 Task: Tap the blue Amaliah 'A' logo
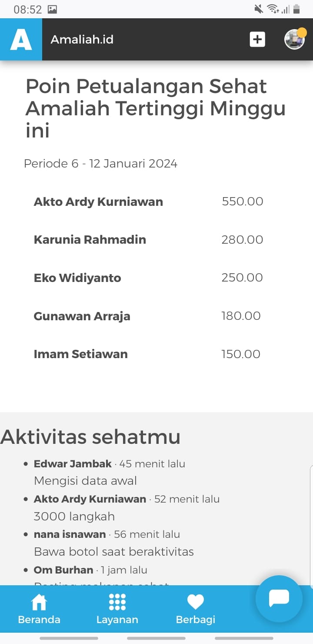(21, 40)
